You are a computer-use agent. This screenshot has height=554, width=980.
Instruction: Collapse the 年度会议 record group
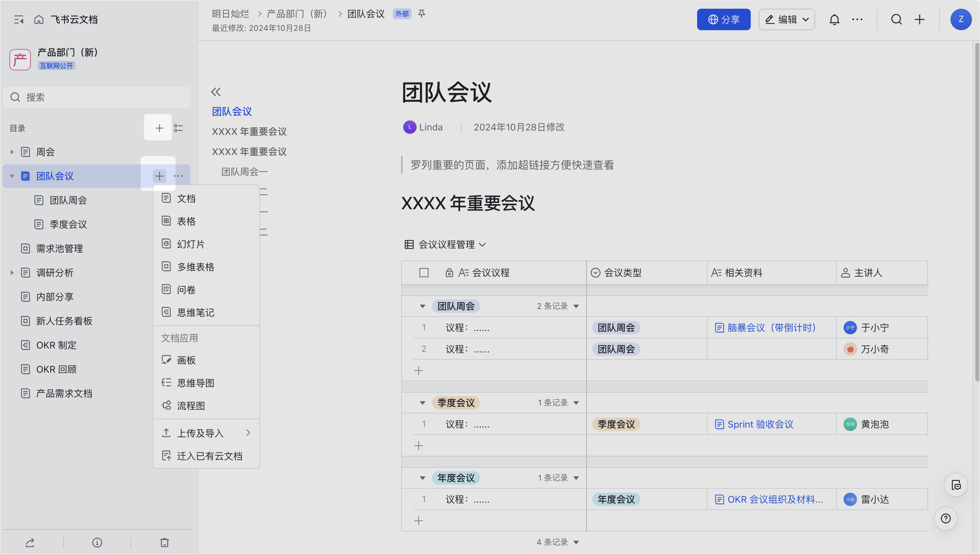click(x=422, y=478)
